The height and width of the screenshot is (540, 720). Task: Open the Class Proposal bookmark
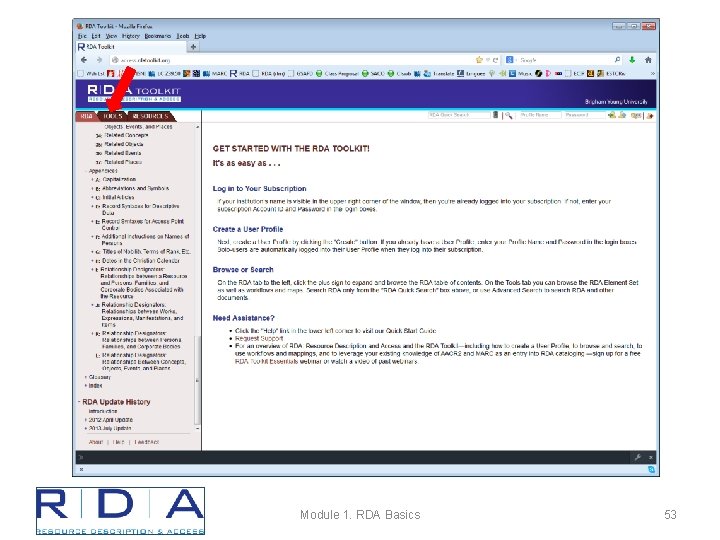click(x=337, y=73)
